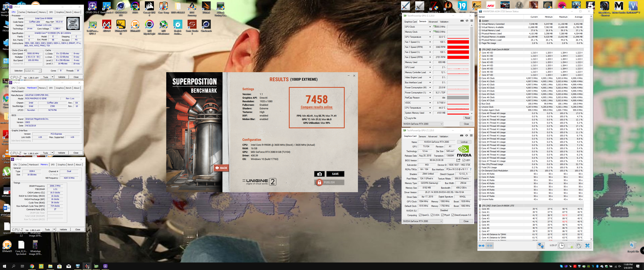The width and height of the screenshot is (644, 270).
Task: Click the HWiNFO clock reset-timer button
Action: tap(561, 246)
